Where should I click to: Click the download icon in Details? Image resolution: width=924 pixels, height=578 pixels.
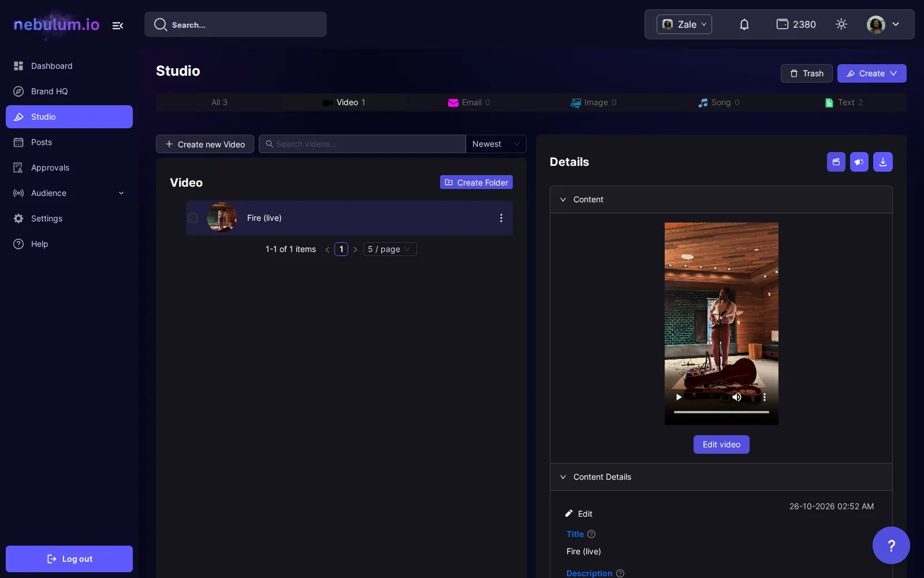coord(883,162)
